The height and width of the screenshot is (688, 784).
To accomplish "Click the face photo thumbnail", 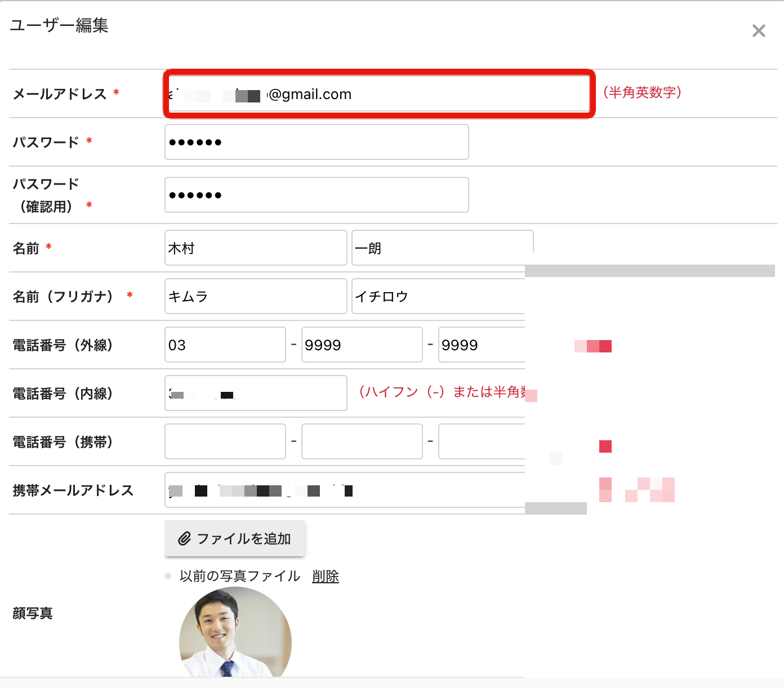I will [x=235, y=632].
